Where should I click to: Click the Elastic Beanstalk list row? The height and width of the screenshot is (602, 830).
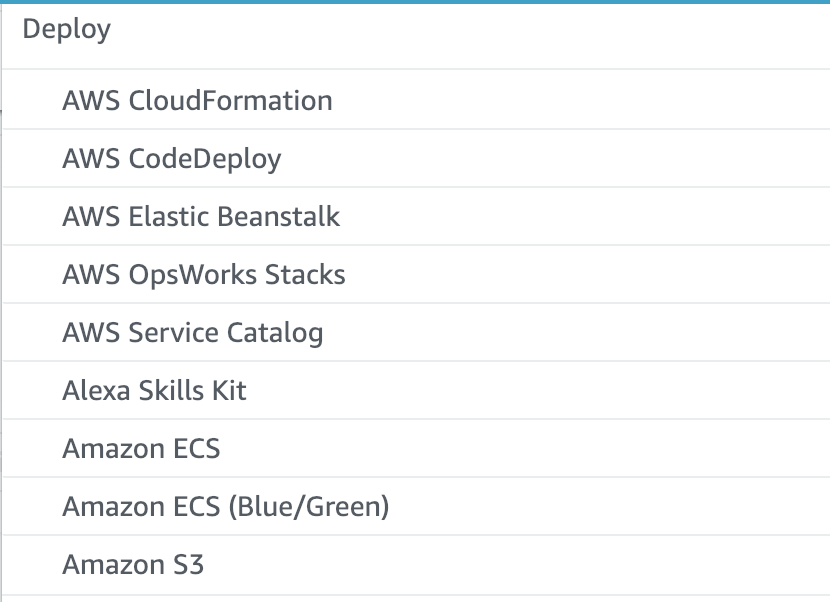pyautogui.click(x=201, y=216)
